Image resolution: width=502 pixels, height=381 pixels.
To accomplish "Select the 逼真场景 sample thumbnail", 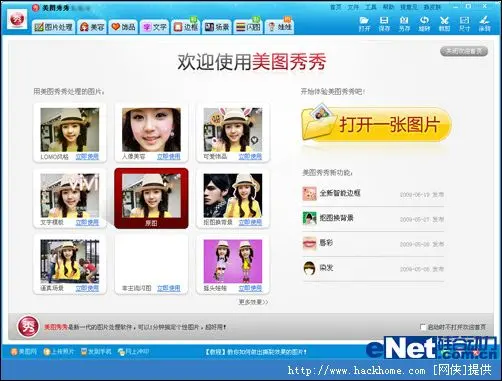I will coord(70,261).
